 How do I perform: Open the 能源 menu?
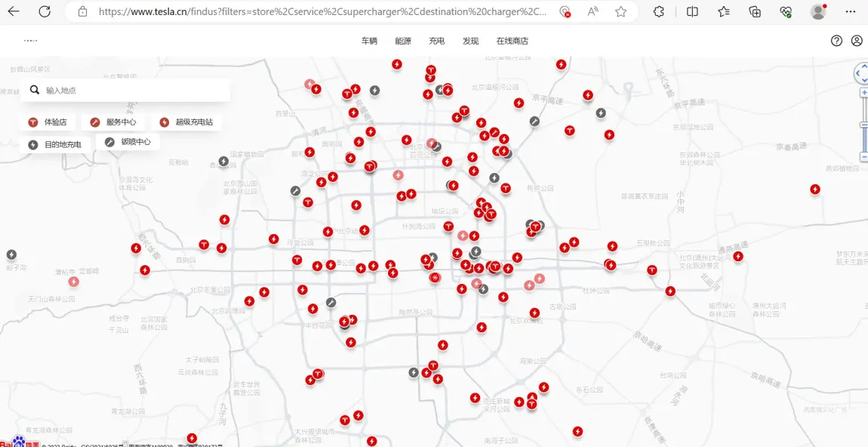[x=403, y=41]
